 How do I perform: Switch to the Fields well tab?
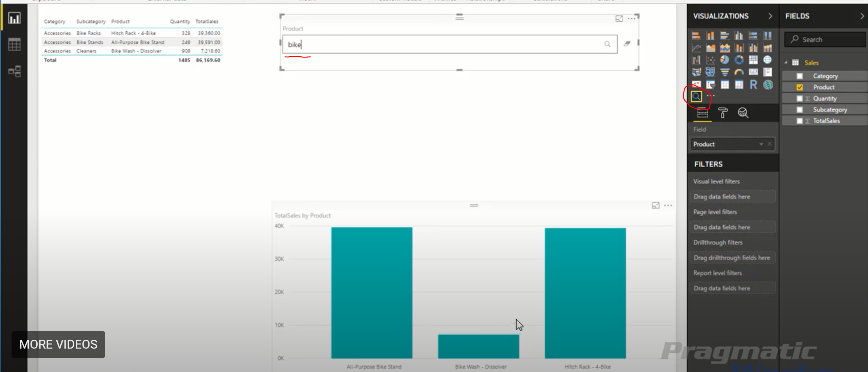702,113
